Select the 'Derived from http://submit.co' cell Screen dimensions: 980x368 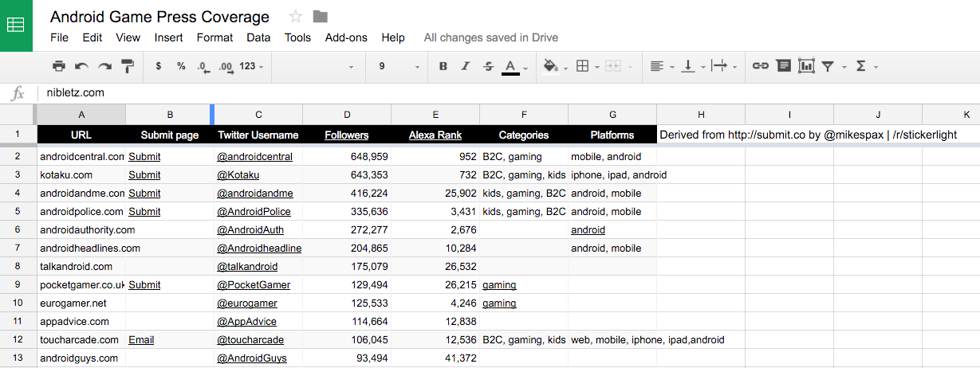pos(701,135)
